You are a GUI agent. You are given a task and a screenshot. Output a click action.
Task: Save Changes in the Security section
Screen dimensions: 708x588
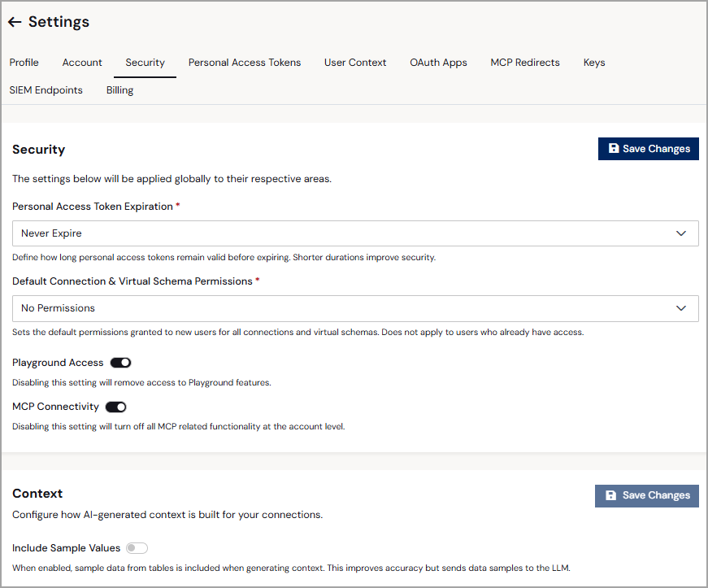pos(649,149)
